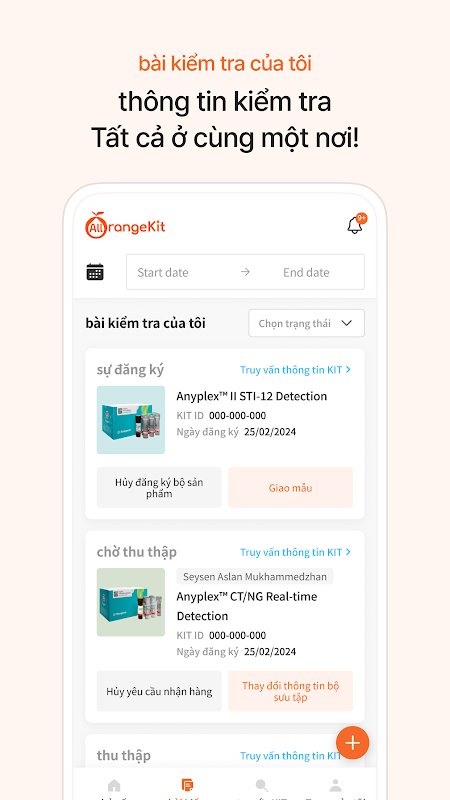Open the profile icon in bottom navigation
Image resolution: width=450 pixels, height=800 pixels.
click(x=335, y=785)
